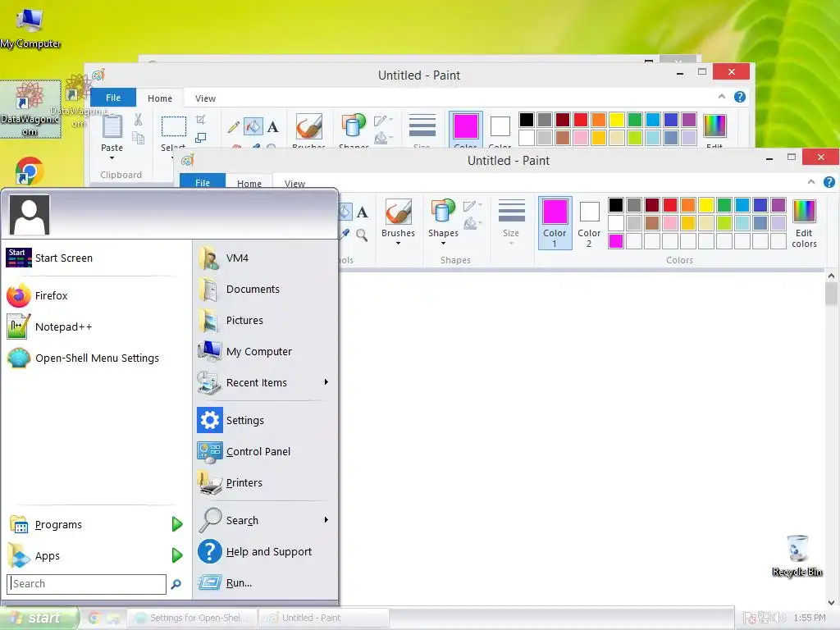The height and width of the screenshot is (630, 840).
Task: Click Chrome icon in taskbar quick launch
Action: coord(94,618)
